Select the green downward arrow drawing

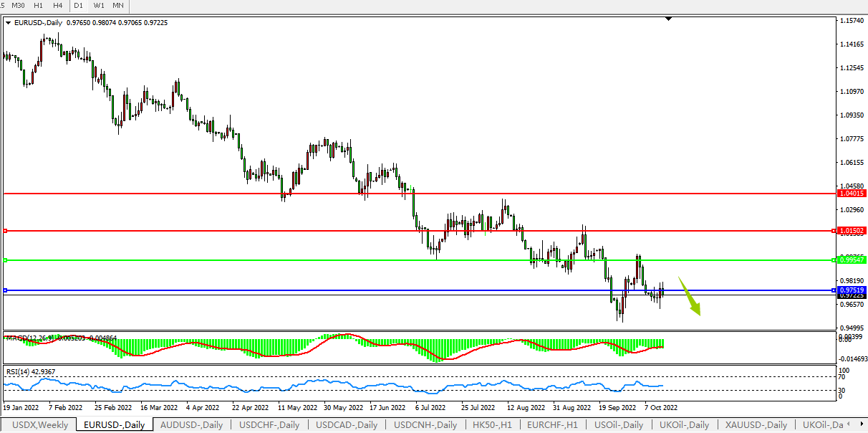click(x=690, y=297)
